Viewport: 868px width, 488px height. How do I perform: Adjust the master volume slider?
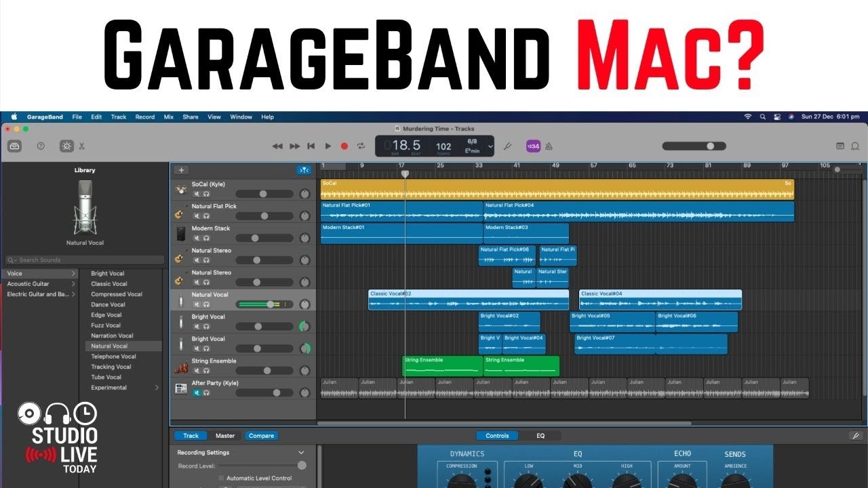[x=694, y=146]
